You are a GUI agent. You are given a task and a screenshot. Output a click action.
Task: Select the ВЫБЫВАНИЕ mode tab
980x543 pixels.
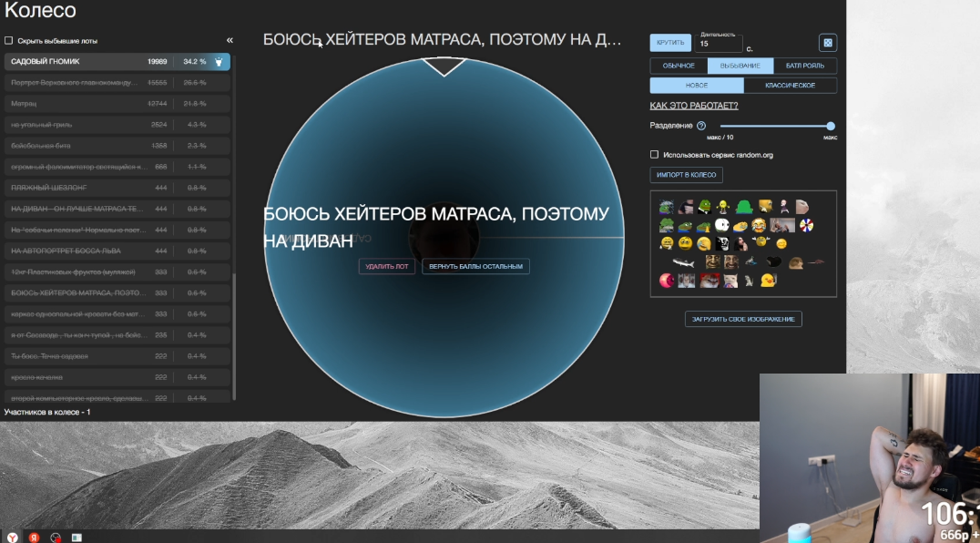pyautogui.click(x=740, y=66)
